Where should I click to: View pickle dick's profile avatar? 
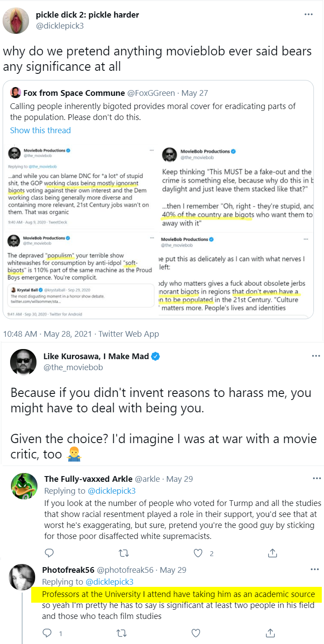16,20
